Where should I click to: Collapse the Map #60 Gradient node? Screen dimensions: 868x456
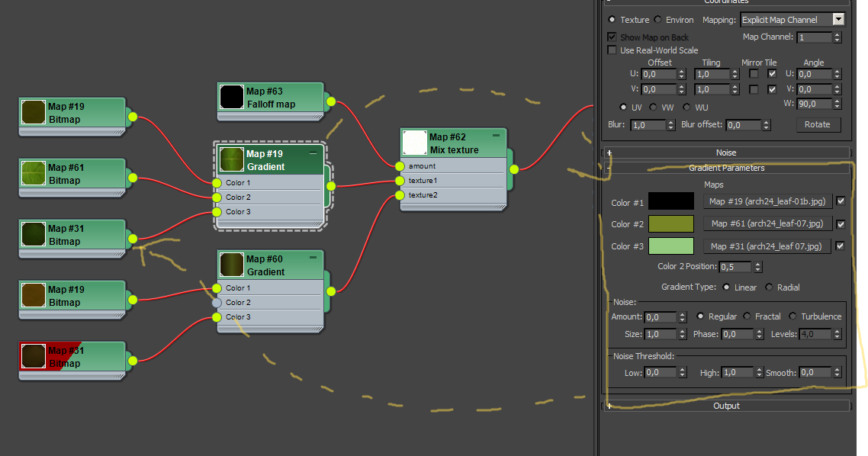coord(313,258)
